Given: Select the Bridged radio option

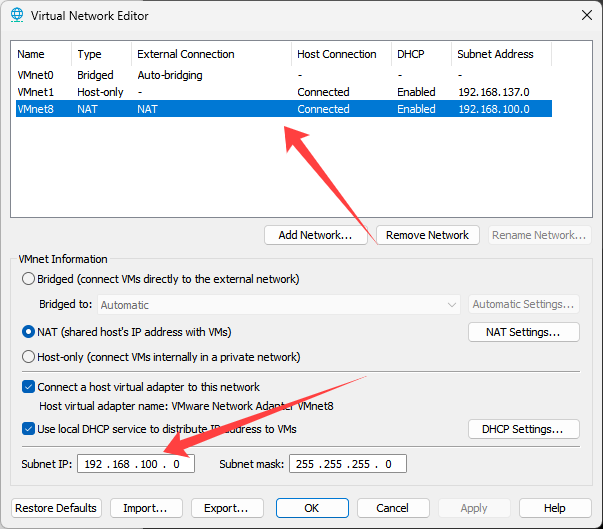Looking at the screenshot, I should 28,279.
